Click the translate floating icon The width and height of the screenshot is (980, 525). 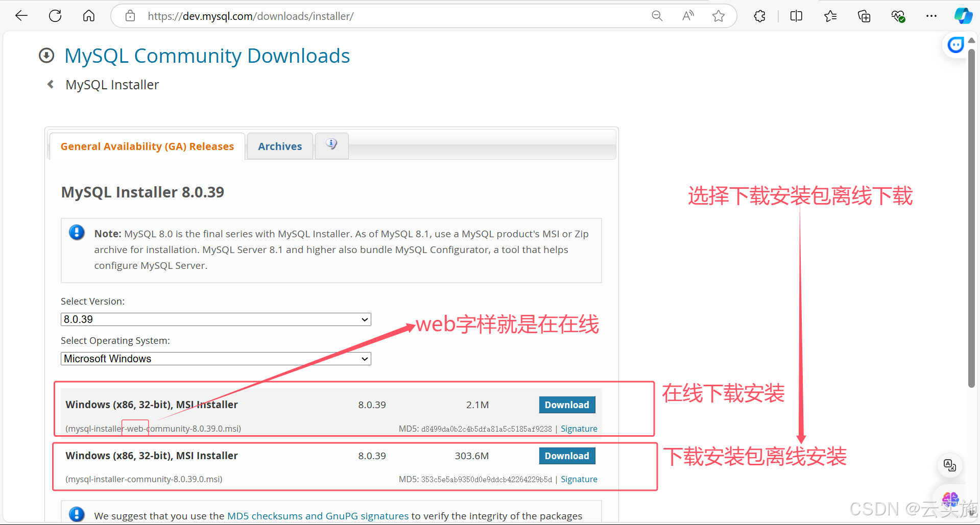[x=950, y=465]
